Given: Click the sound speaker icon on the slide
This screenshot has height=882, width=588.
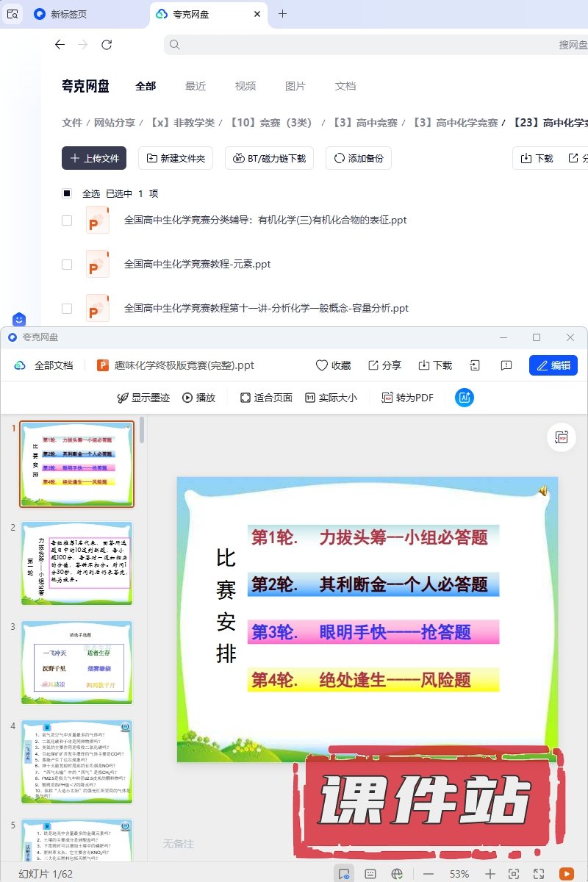Looking at the screenshot, I should point(542,490).
